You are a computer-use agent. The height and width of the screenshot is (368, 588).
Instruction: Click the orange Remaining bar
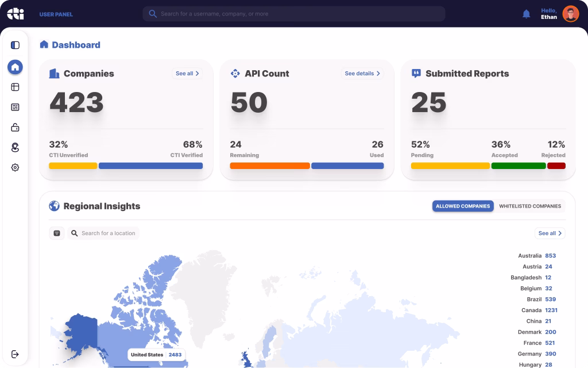click(x=270, y=166)
